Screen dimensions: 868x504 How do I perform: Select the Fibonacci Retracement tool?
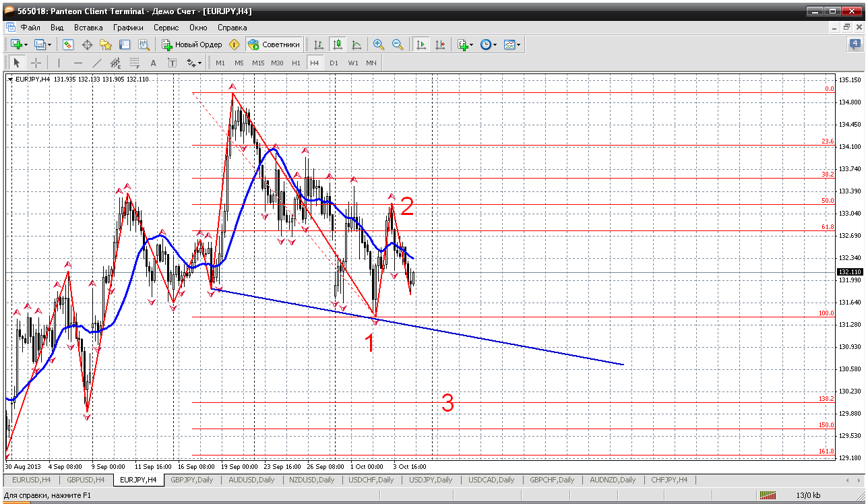134,63
